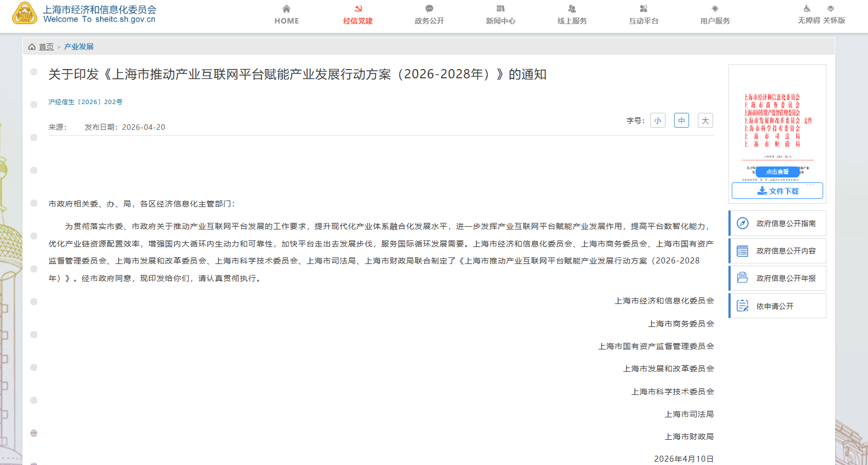The image size is (868, 465).
Task: Click the 线上服务 person icon
Action: click(x=572, y=9)
